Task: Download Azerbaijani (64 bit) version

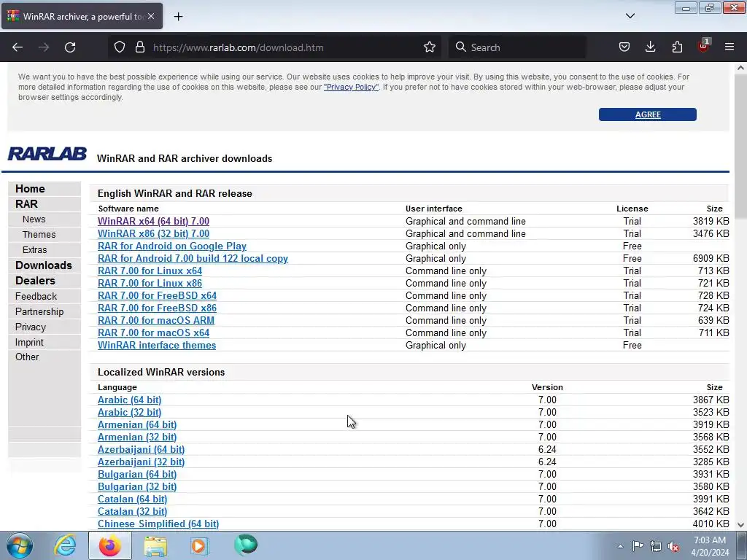Action: 141,449
